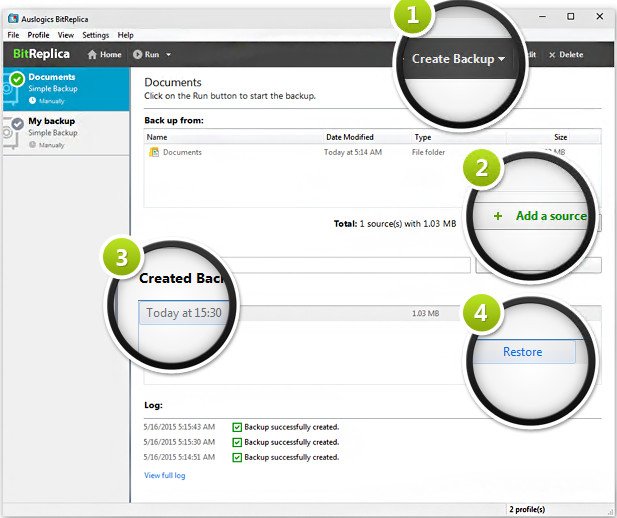
Task: Open the View full log link
Action: (164, 475)
